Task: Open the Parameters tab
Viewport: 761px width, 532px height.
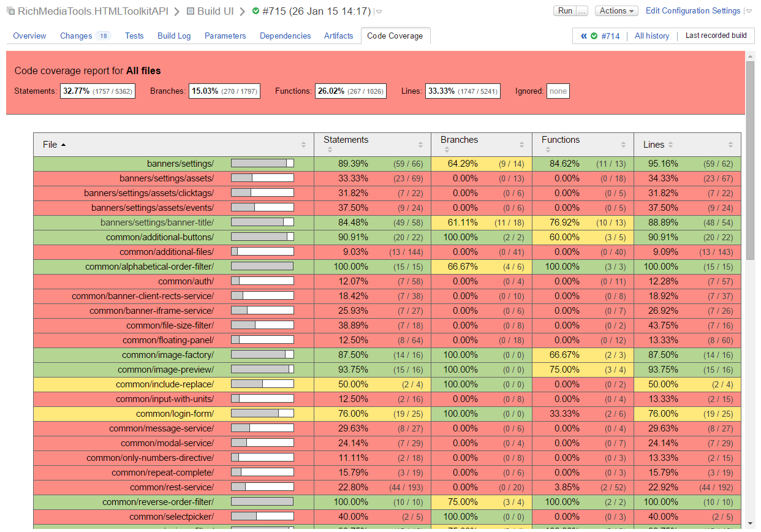Action: click(x=225, y=36)
